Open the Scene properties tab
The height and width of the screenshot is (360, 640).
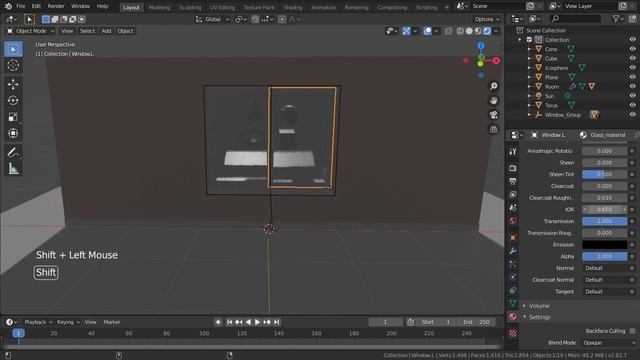[513, 207]
